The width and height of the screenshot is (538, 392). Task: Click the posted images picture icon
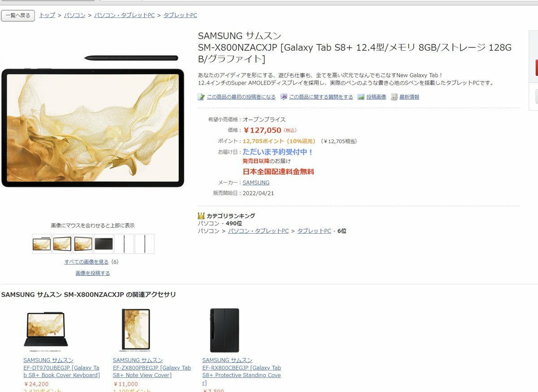click(x=361, y=97)
